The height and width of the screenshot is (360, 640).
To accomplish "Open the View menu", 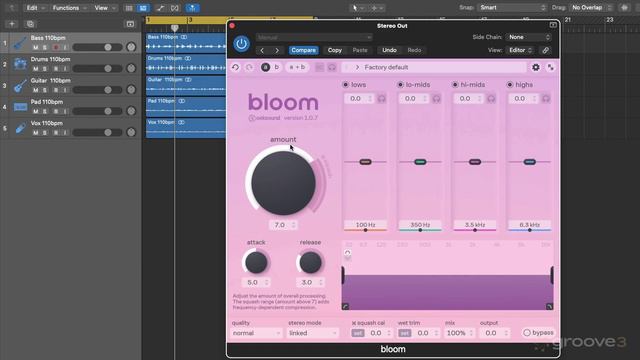I will tap(105, 8).
